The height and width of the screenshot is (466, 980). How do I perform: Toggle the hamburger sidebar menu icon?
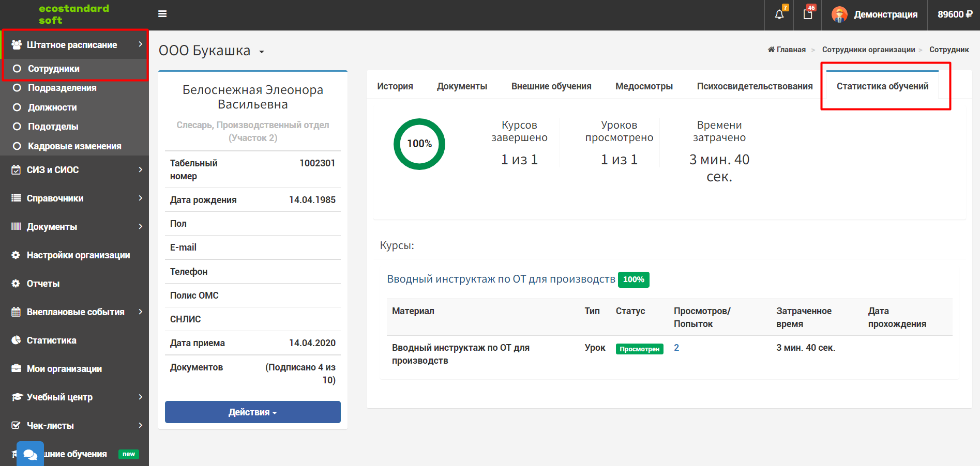(162, 14)
